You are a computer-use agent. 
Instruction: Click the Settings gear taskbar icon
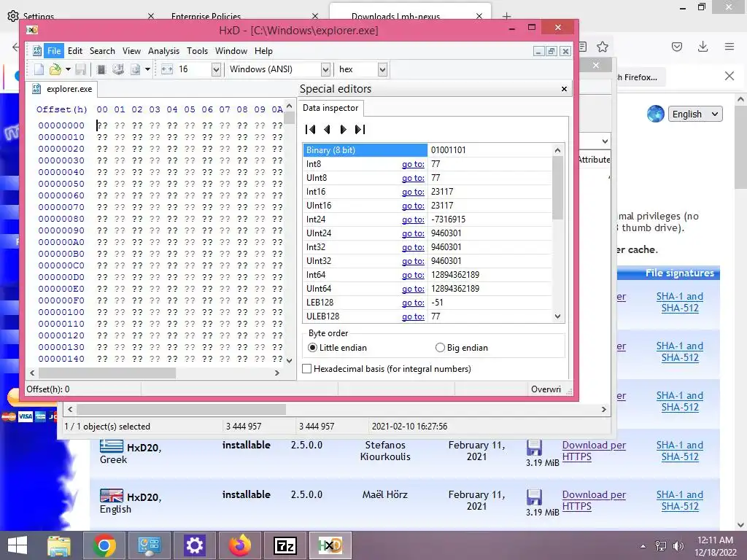(x=194, y=545)
